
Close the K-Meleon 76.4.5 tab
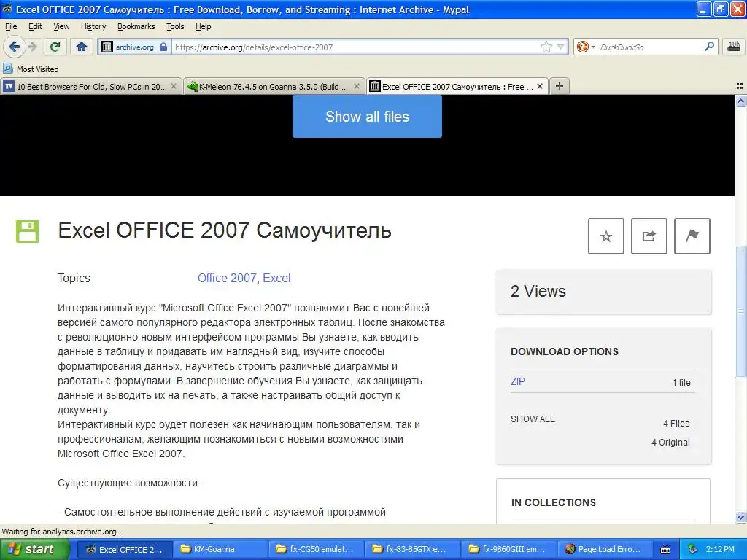coord(356,86)
